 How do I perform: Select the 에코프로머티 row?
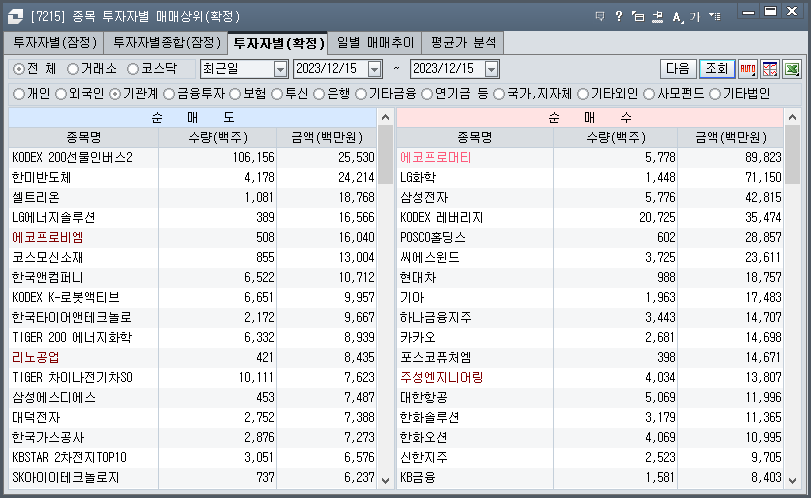click(590, 158)
